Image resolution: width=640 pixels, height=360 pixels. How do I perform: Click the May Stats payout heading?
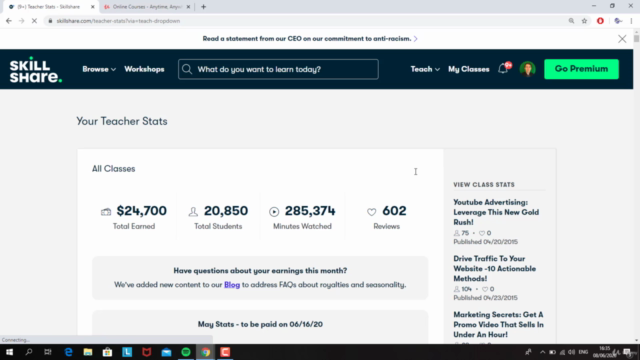coord(260,324)
